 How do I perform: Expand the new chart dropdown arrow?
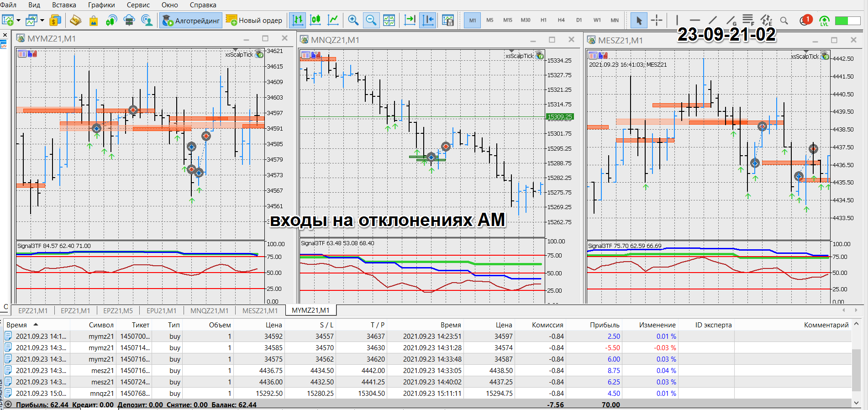point(18,21)
